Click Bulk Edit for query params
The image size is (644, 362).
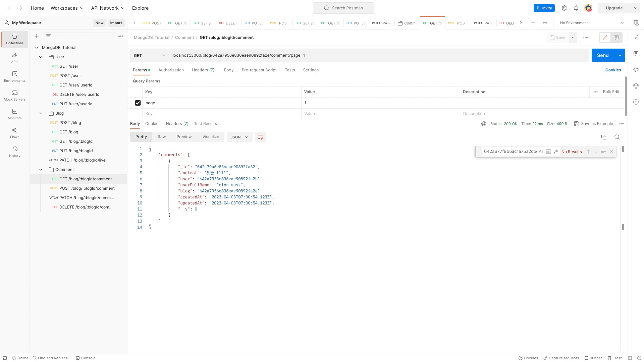coord(611,92)
